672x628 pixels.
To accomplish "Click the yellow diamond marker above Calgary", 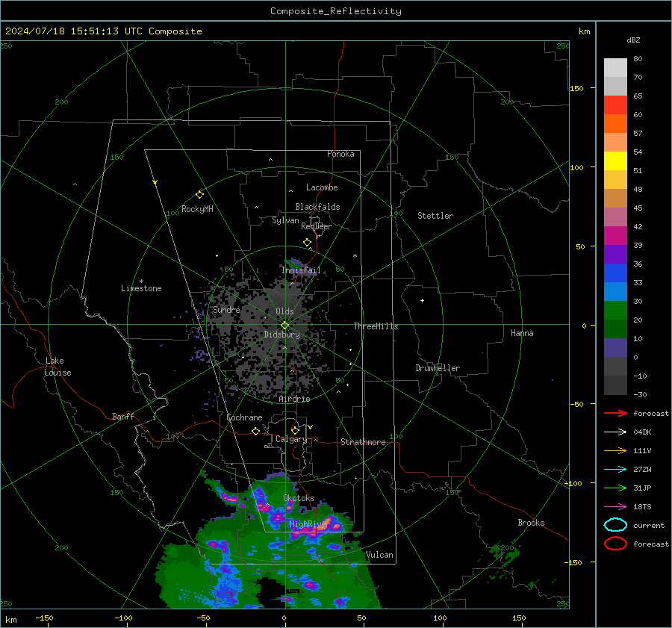I will click(295, 430).
